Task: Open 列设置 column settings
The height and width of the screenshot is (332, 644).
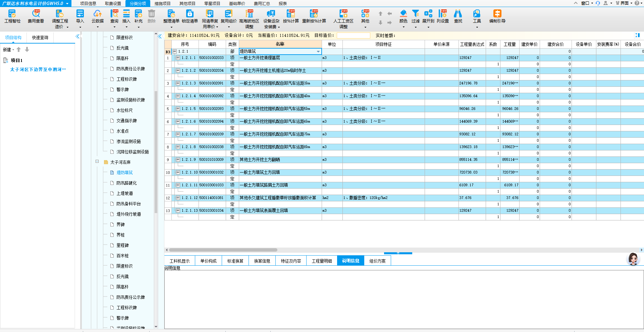Action: [443, 16]
